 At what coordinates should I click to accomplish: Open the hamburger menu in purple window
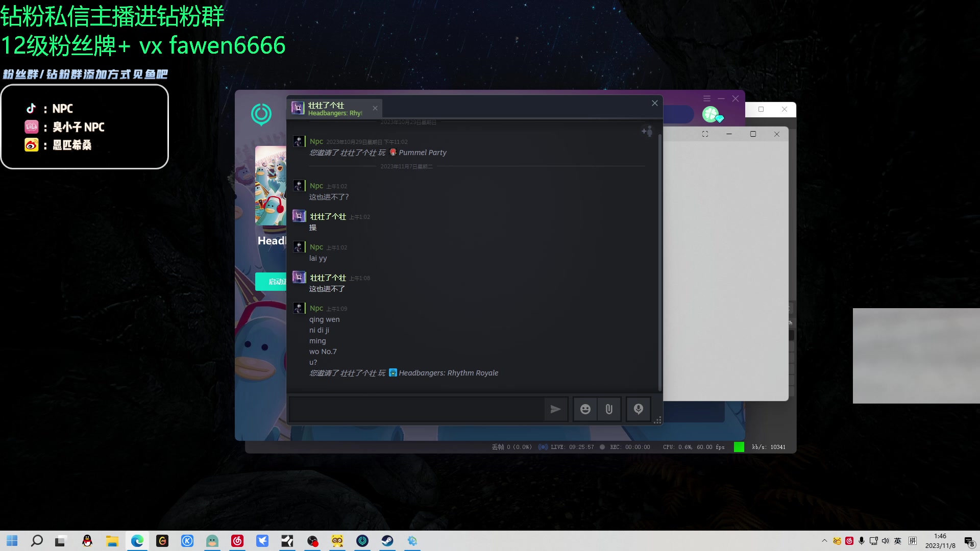tap(707, 98)
